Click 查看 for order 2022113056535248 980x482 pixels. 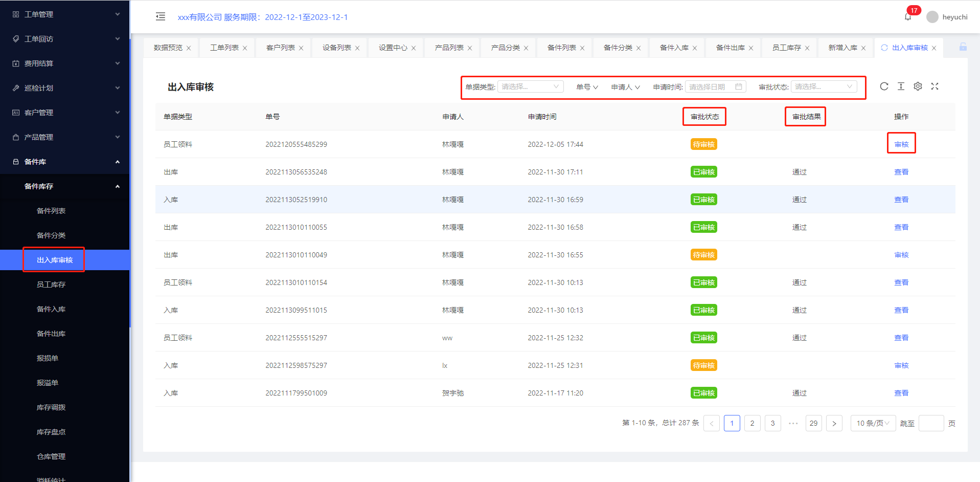click(x=901, y=172)
